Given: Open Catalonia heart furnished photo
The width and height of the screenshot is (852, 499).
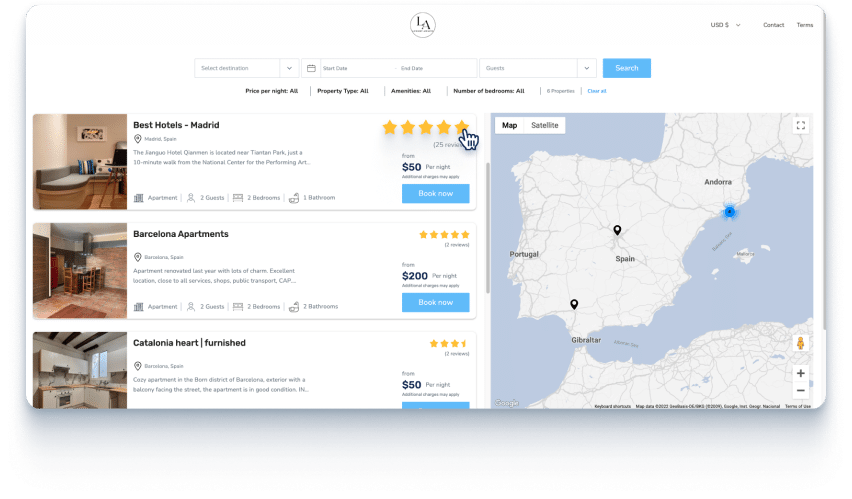Looking at the screenshot, I should point(80,370).
